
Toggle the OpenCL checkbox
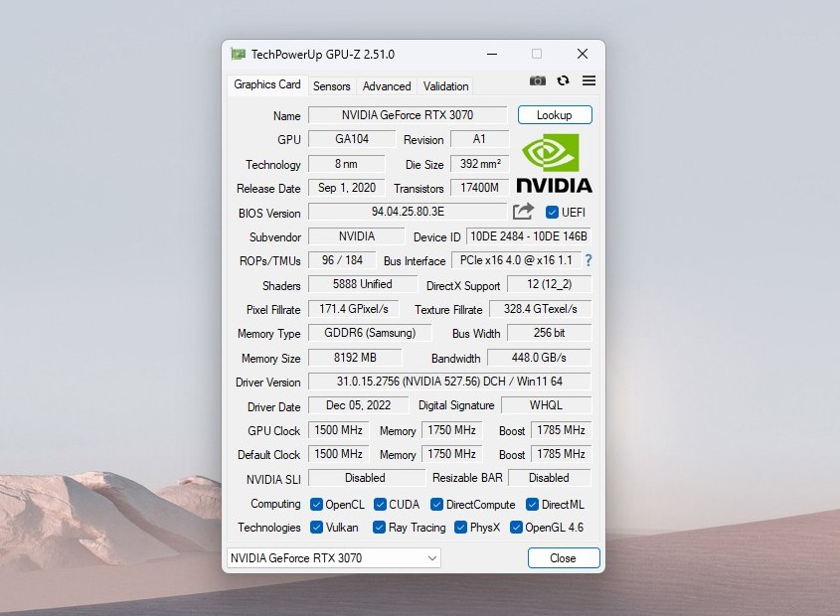coord(317,505)
